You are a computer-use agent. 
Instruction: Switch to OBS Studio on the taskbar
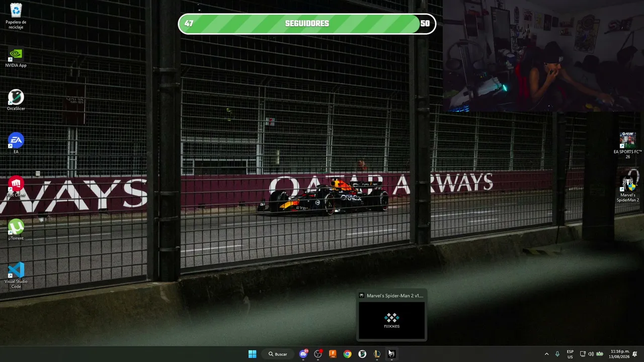point(318,354)
